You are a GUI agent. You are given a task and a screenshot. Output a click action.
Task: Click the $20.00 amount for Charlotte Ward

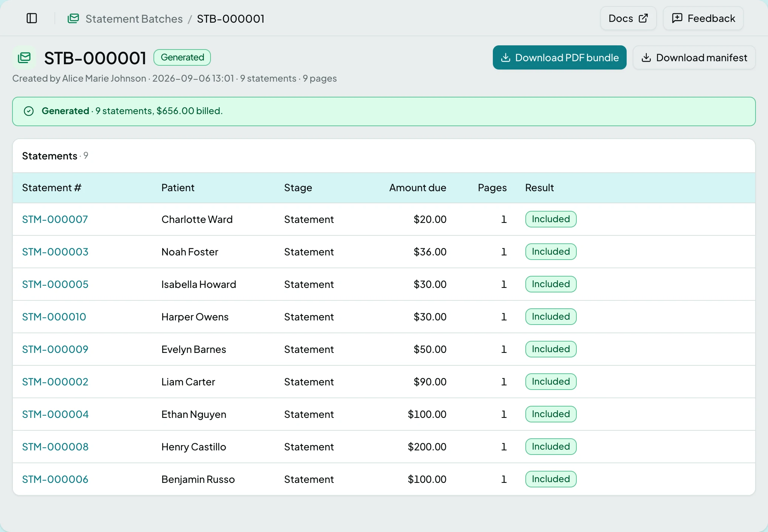pos(430,220)
